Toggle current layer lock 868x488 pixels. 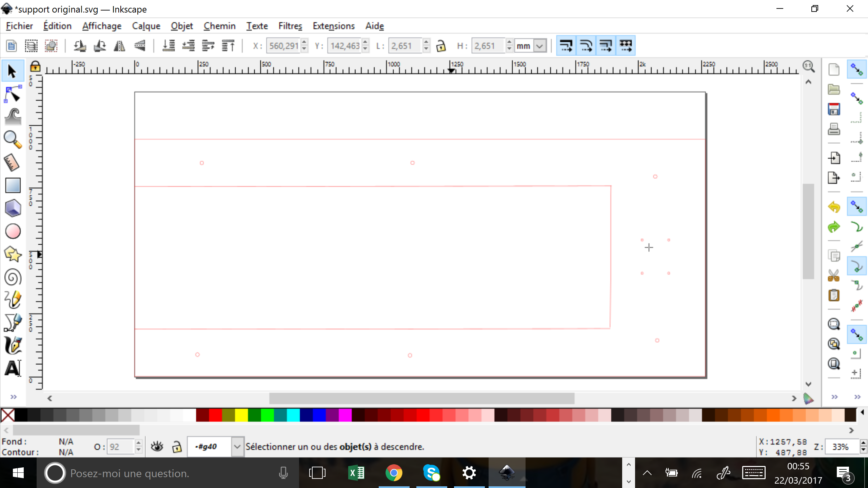(177, 447)
